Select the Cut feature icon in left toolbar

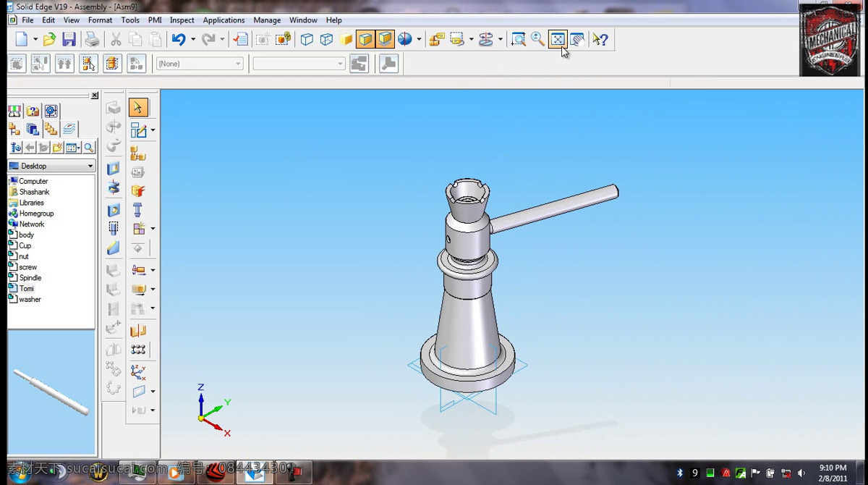pyautogui.click(x=114, y=169)
